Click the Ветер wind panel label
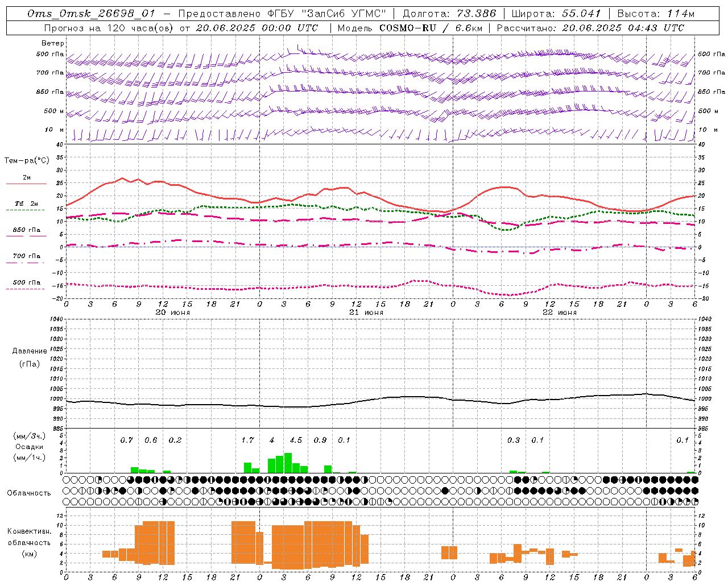This screenshot has width=728, height=582. tap(53, 43)
